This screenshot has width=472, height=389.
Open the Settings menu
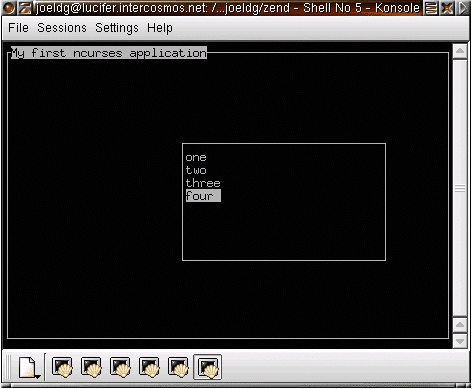click(117, 28)
